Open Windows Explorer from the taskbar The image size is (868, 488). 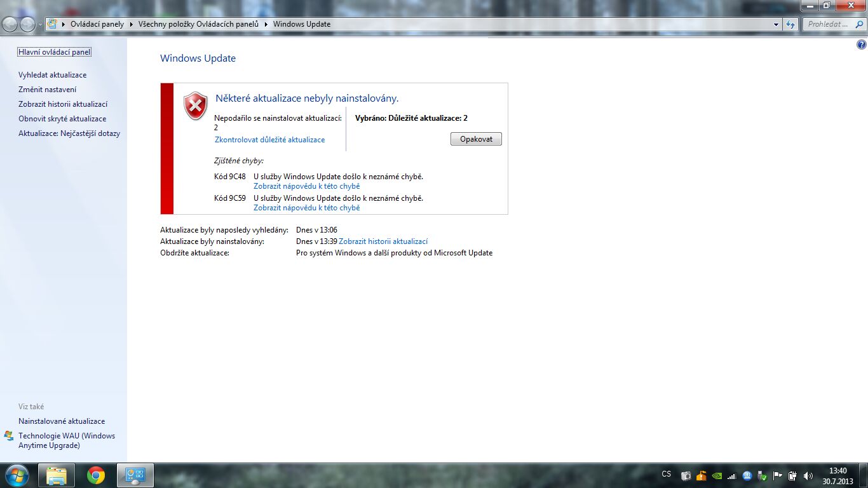(x=57, y=475)
